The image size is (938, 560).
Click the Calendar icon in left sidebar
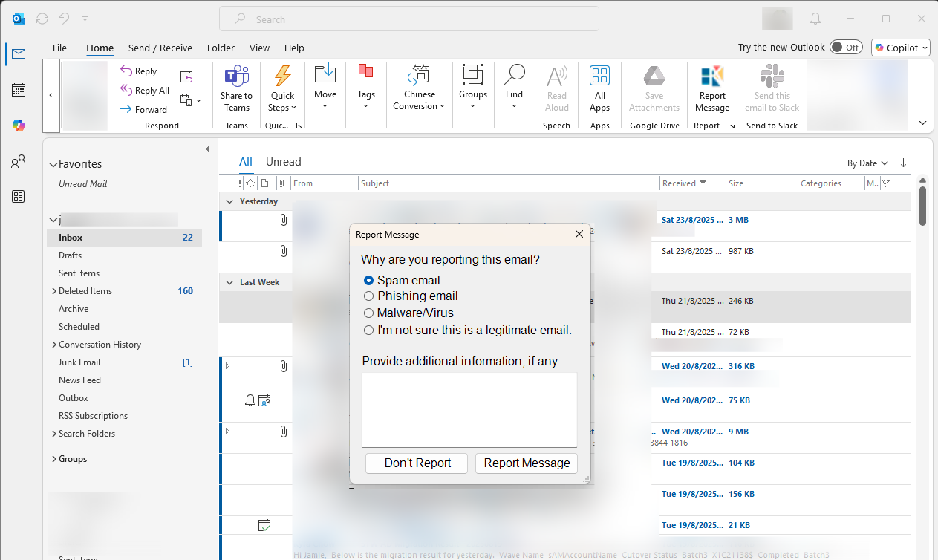[19, 90]
